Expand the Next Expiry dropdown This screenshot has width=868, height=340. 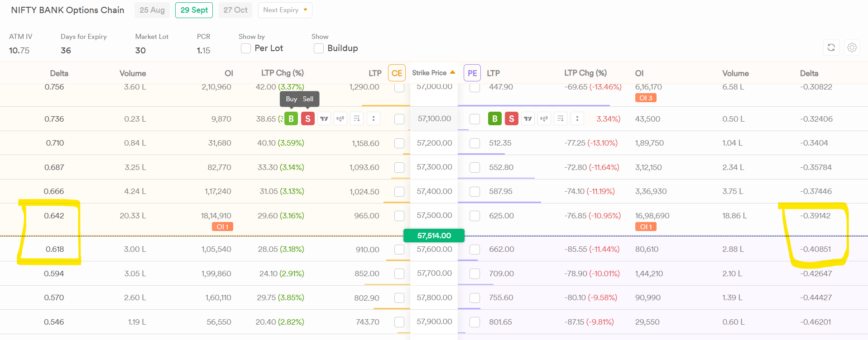285,10
